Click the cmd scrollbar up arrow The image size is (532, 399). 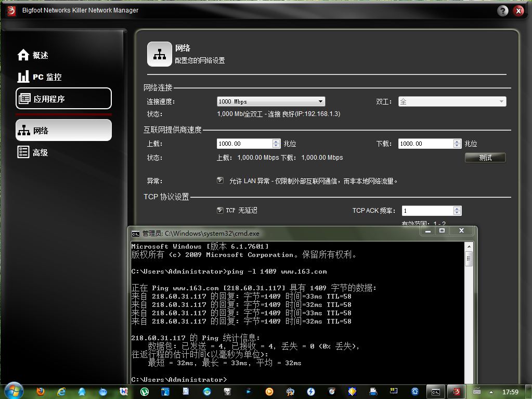tap(469, 247)
